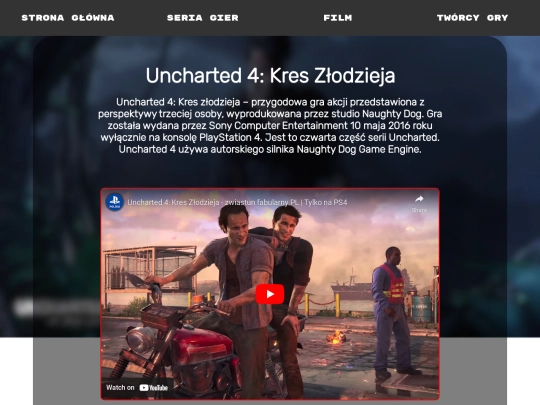540x405 pixels.
Task: Click the Share label under arrow
Action: 419,210
